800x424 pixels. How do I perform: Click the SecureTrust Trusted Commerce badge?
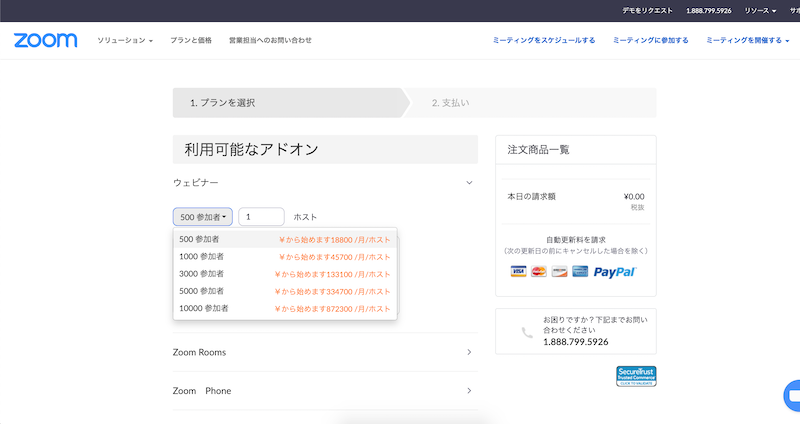pos(636,376)
